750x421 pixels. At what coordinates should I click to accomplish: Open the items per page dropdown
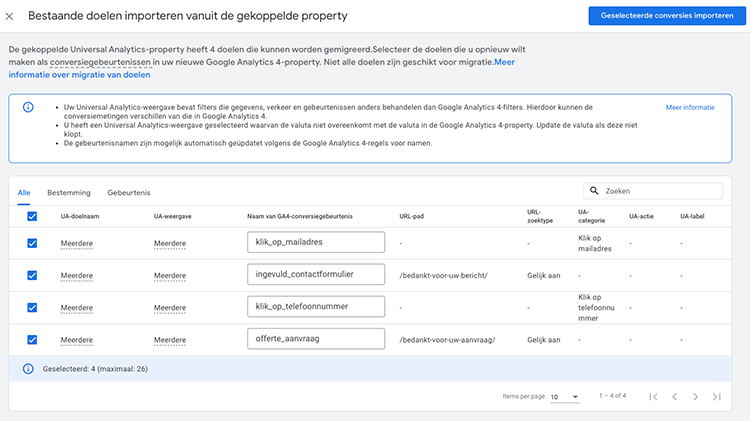pos(564,397)
